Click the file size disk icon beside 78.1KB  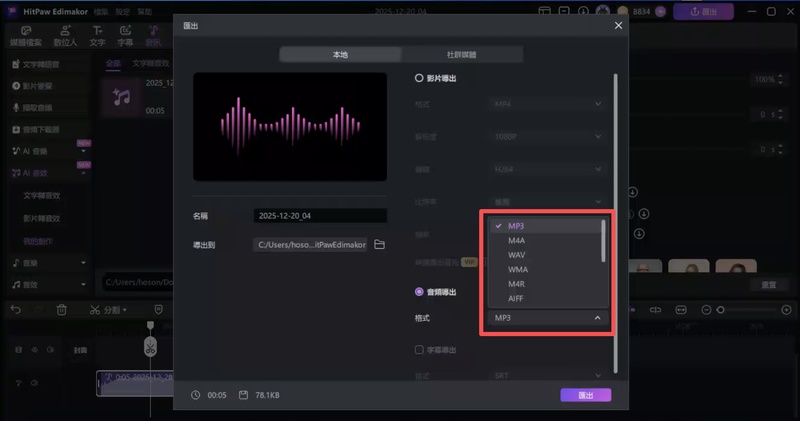tap(243, 395)
